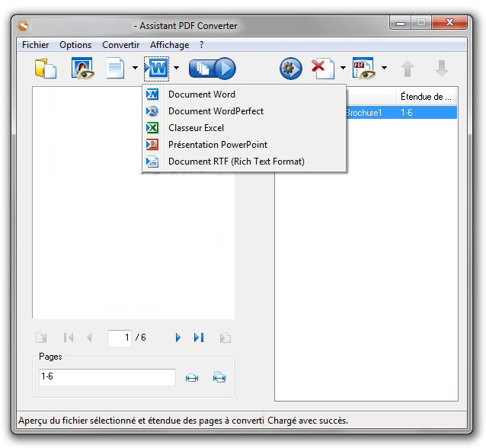Click the multiple pages range icon
Viewport: 486px width, 448px height.
(x=219, y=378)
